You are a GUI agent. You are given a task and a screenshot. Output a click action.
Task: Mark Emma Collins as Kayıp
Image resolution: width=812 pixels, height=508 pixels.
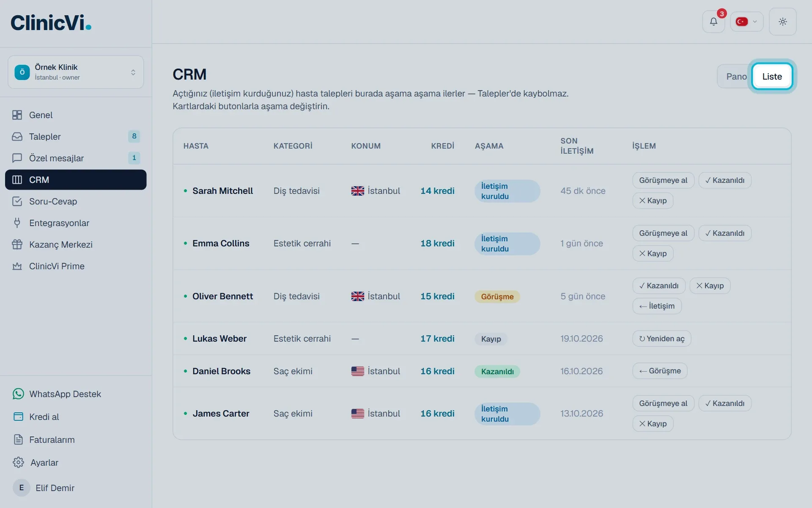click(x=653, y=253)
